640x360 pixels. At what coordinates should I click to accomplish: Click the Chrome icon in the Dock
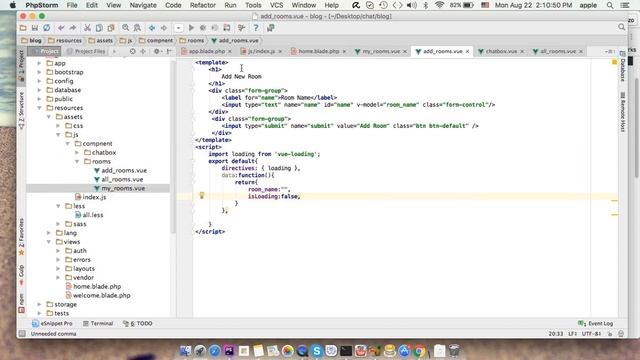pos(420,351)
